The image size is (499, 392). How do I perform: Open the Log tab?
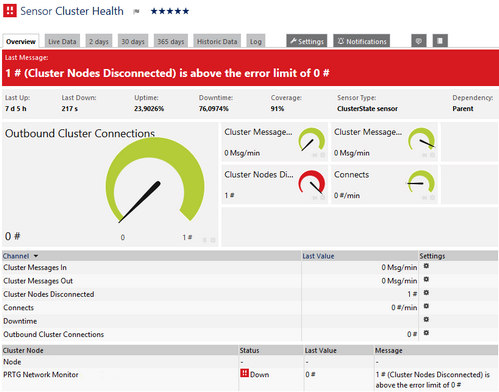(256, 41)
